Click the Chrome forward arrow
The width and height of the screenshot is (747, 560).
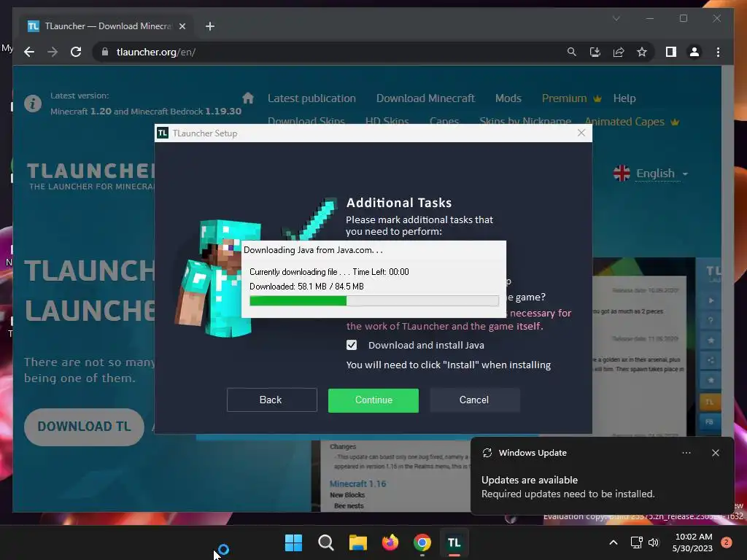(x=53, y=52)
